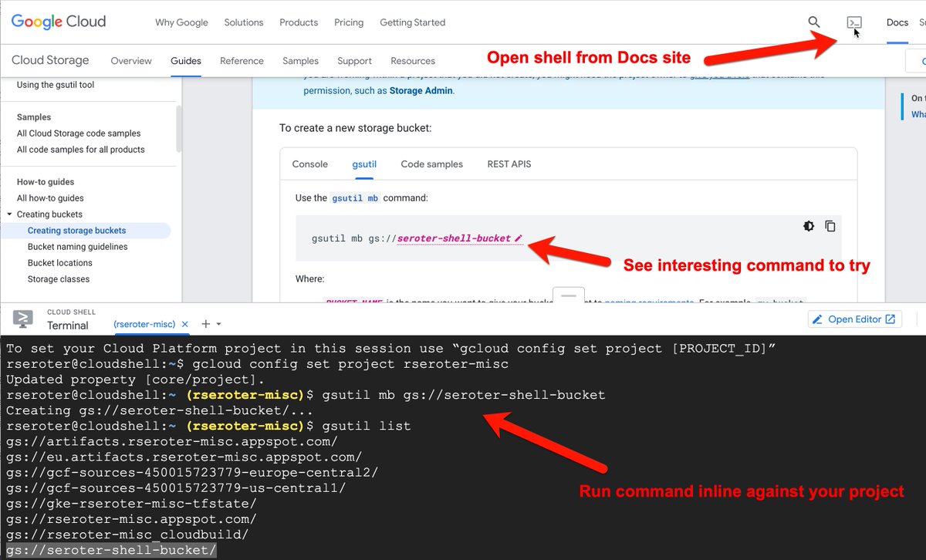The height and width of the screenshot is (560, 926).
Task: Close the rseroter-misc terminal tab
Action: click(x=184, y=324)
